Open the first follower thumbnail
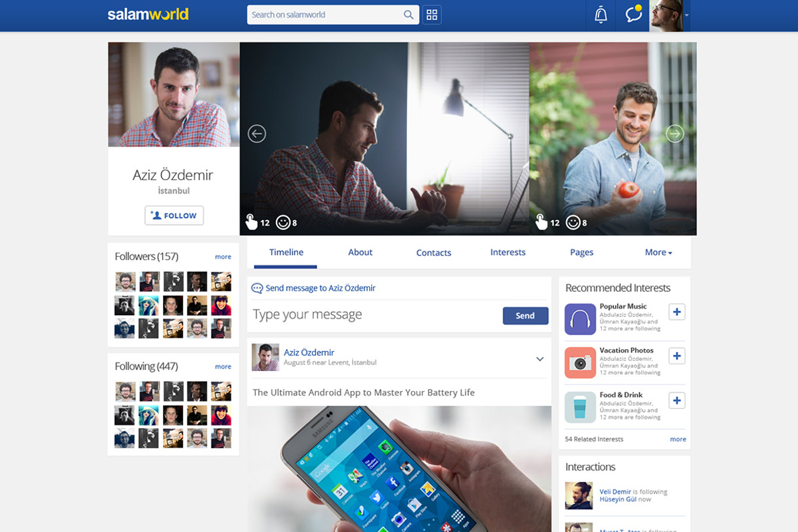The width and height of the screenshot is (798, 532). [x=125, y=282]
